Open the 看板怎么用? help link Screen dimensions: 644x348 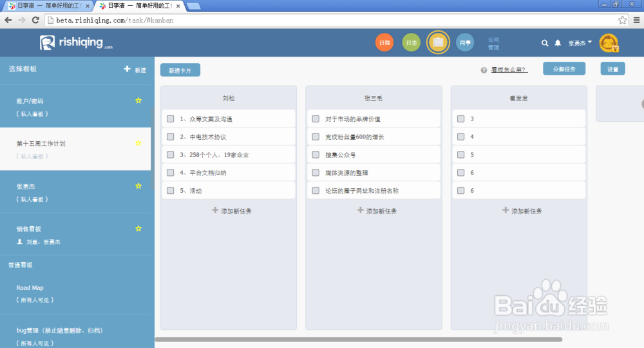point(509,70)
